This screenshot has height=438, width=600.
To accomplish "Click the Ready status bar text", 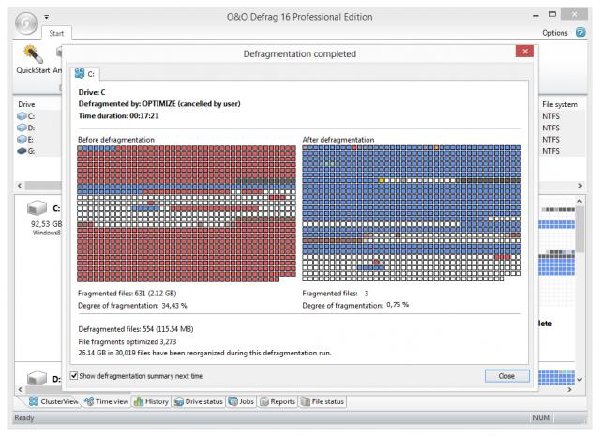I will (24, 418).
